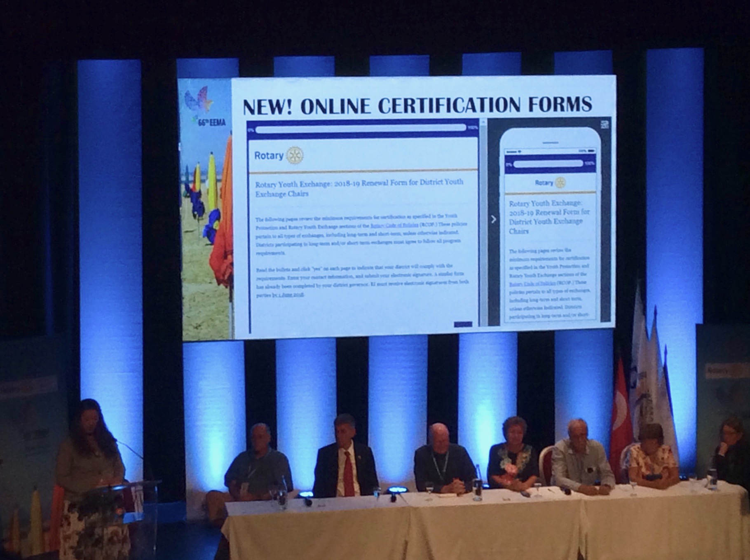Click the 66th EEMA butterfly logo

point(199,99)
